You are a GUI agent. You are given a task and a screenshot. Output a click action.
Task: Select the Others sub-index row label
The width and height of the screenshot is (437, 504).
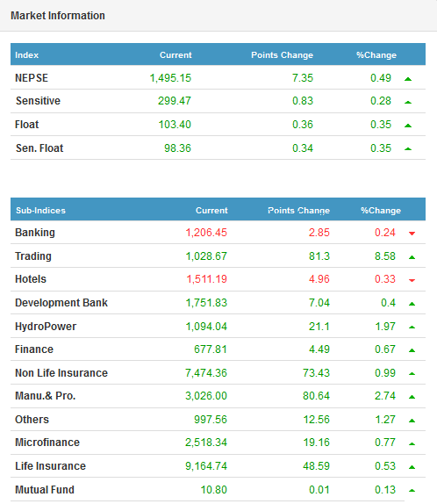coord(32,420)
